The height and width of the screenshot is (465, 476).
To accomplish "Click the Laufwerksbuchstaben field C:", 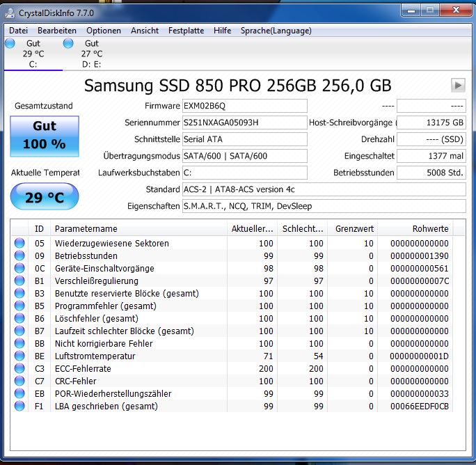I will [245, 173].
